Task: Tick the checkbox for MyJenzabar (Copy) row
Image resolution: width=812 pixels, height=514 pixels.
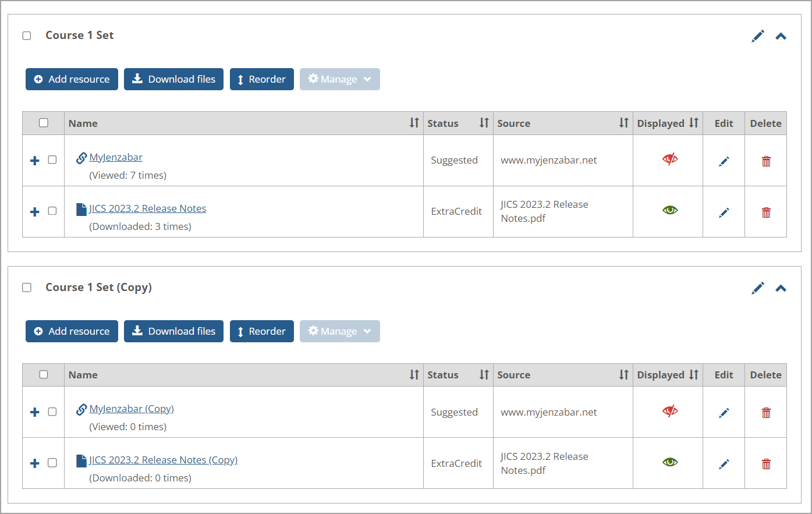Action: pyautogui.click(x=52, y=412)
